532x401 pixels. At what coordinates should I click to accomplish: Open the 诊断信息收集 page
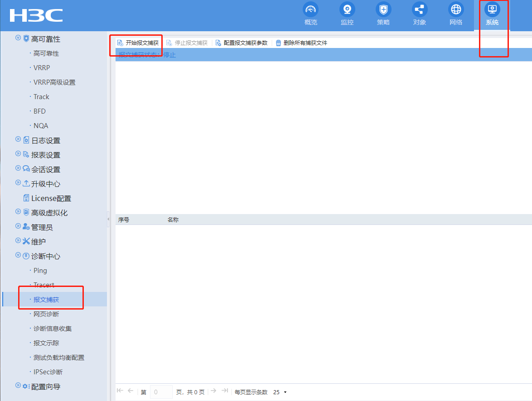click(x=53, y=329)
